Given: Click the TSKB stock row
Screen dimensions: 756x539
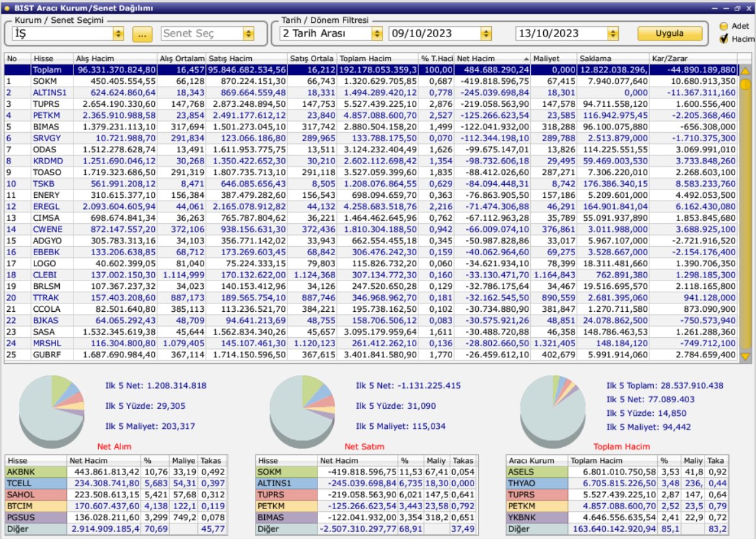Looking at the screenshot, I should [371, 184].
